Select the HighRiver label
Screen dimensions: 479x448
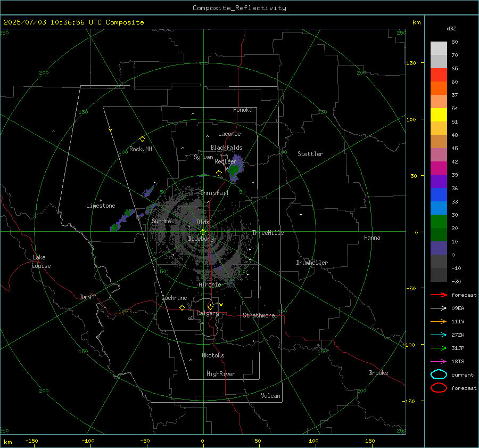pos(221,374)
